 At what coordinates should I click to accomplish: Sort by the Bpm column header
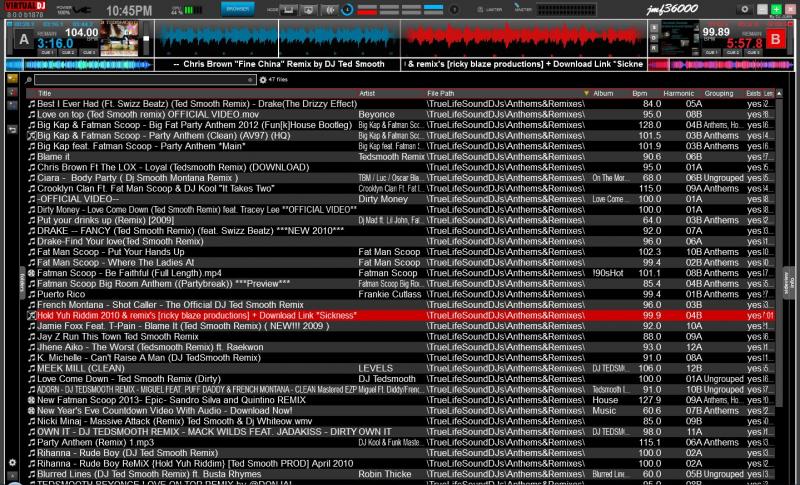(640, 93)
